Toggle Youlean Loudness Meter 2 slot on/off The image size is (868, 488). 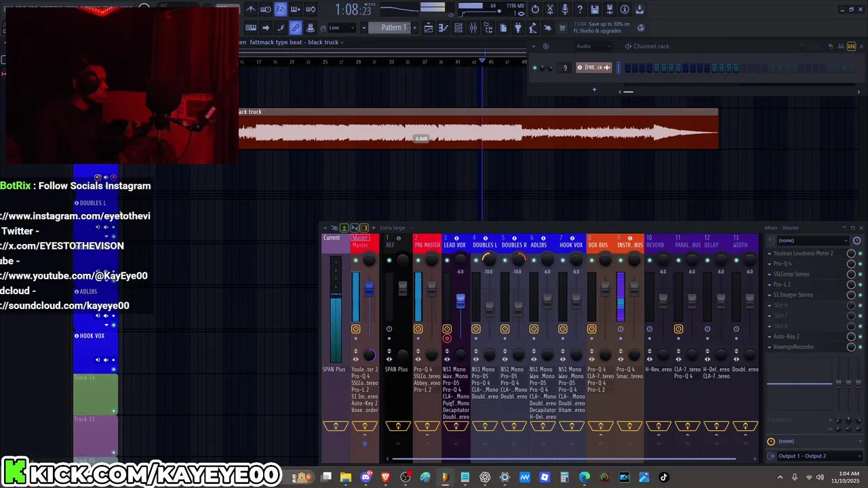pos(860,253)
